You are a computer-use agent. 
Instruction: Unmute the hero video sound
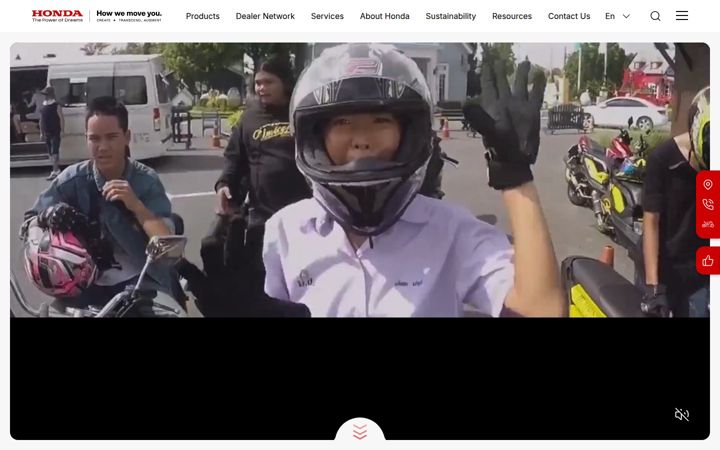tap(682, 415)
